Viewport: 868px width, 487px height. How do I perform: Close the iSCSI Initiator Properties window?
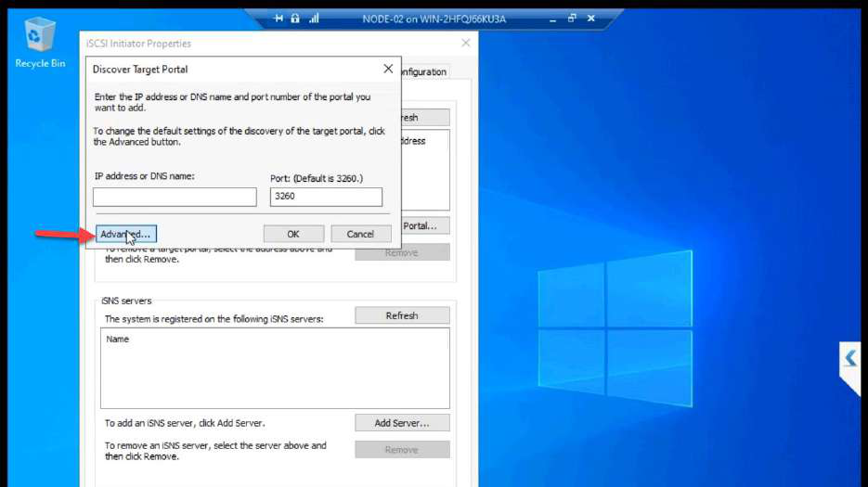tap(466, 44)
